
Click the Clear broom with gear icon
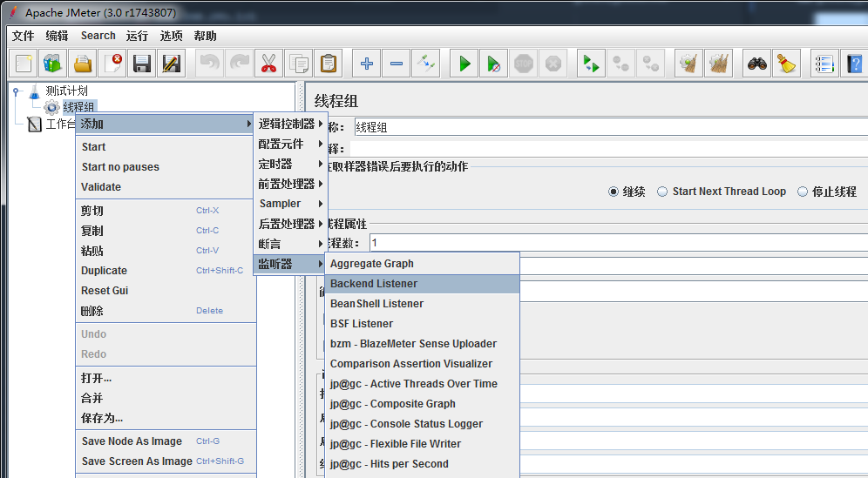(x=688, y=64)
